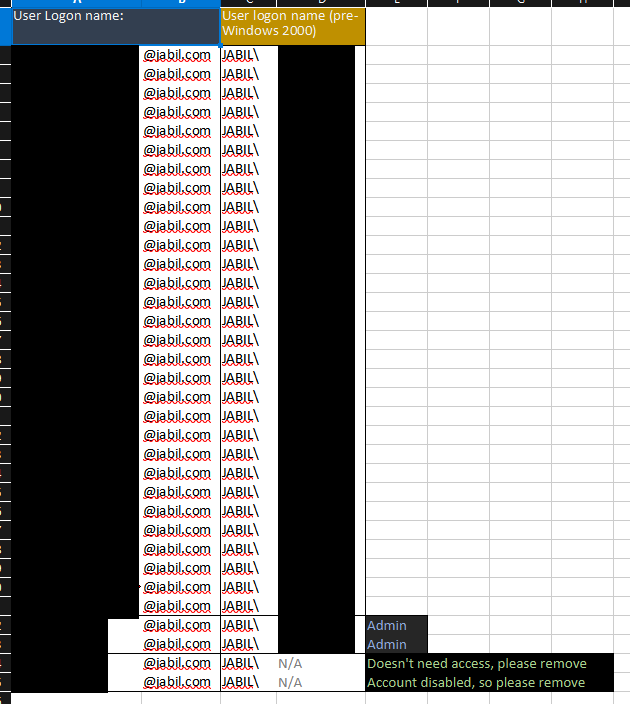The image size is (630, 704).
Task: Click the topmost '@jabil.com' cell
Action: tap(178, 55)
